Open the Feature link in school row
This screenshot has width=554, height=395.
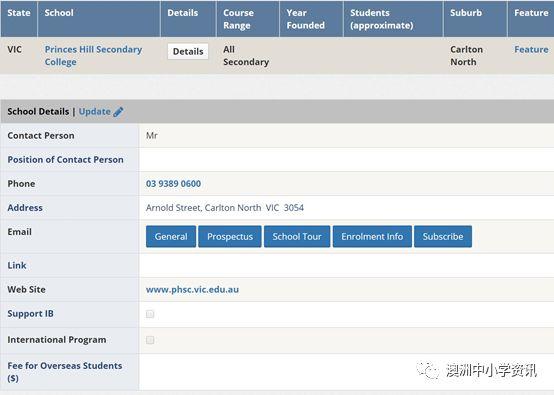tap(531, 49)
